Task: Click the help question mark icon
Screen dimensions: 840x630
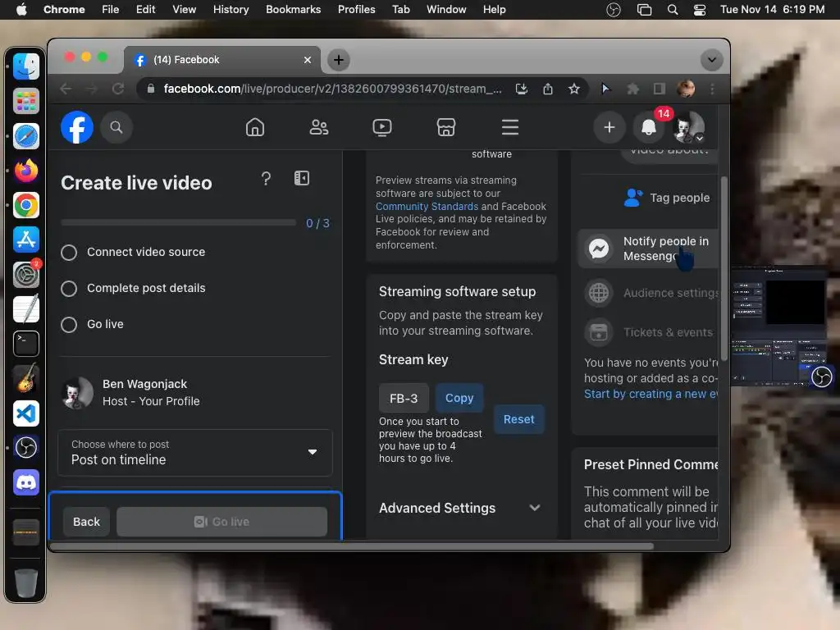Action: click(266, 178)
